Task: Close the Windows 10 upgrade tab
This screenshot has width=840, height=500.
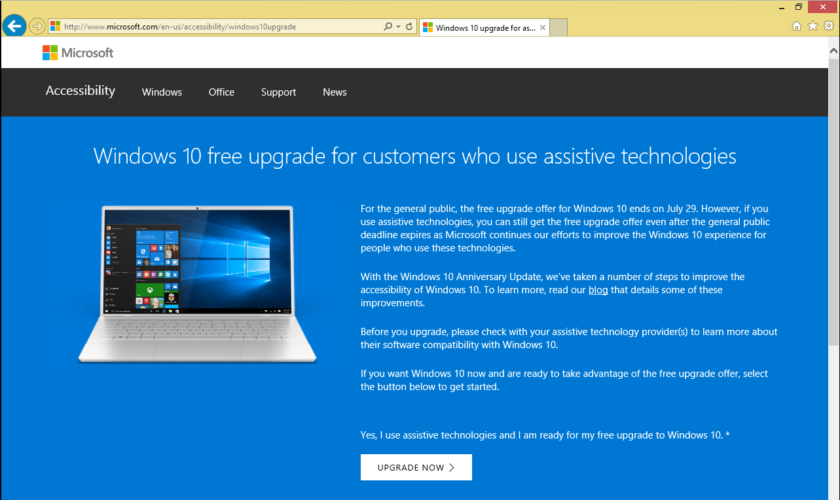Action: [543, 27]
